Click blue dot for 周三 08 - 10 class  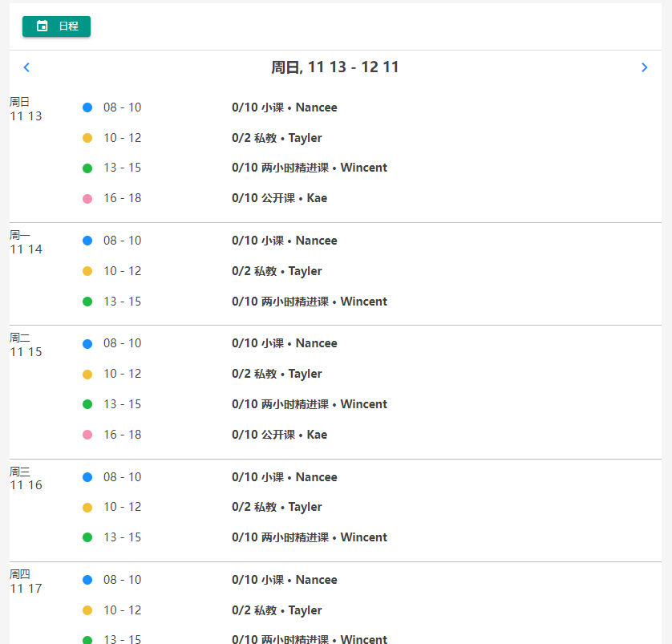87,477
